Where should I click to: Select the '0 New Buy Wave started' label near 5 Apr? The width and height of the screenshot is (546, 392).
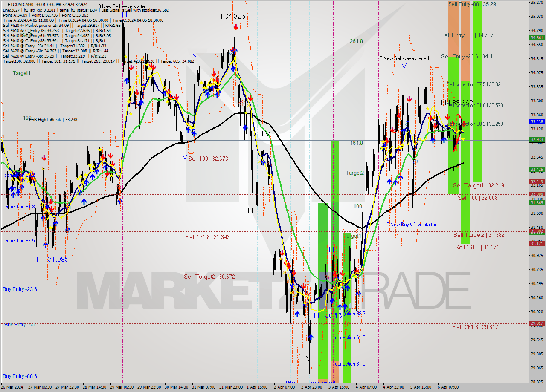(x=412, y=225)
